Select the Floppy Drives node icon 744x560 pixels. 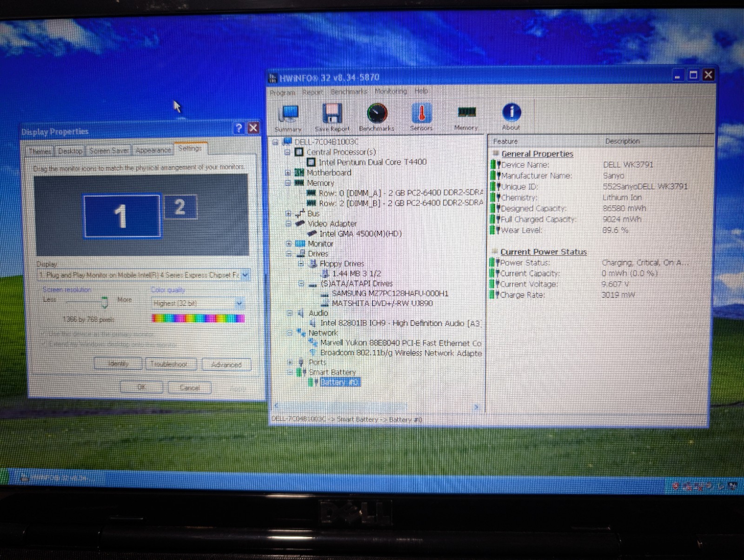(313, 264)
